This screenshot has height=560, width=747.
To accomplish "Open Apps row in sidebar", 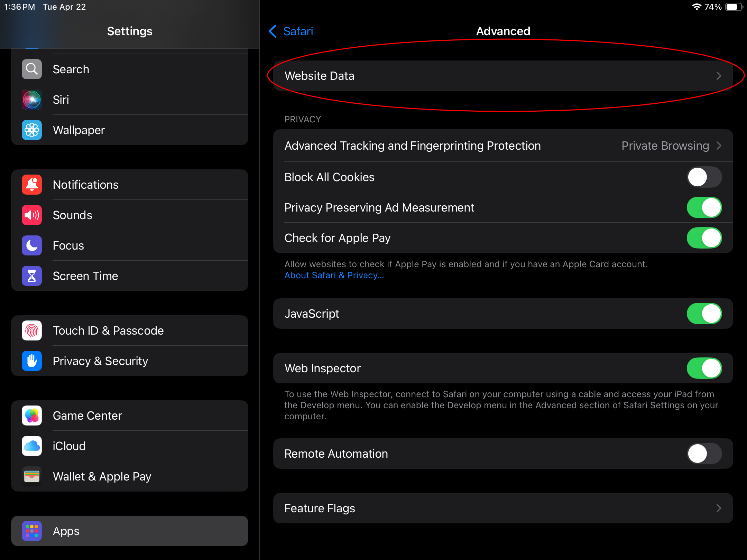I will coord(130,531).
